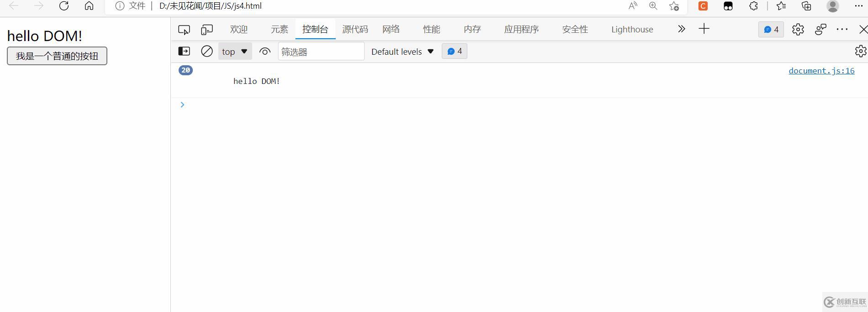868x312 pixels.
Task: Open the Default levels dropdown
Action: (x=402, y=52)
